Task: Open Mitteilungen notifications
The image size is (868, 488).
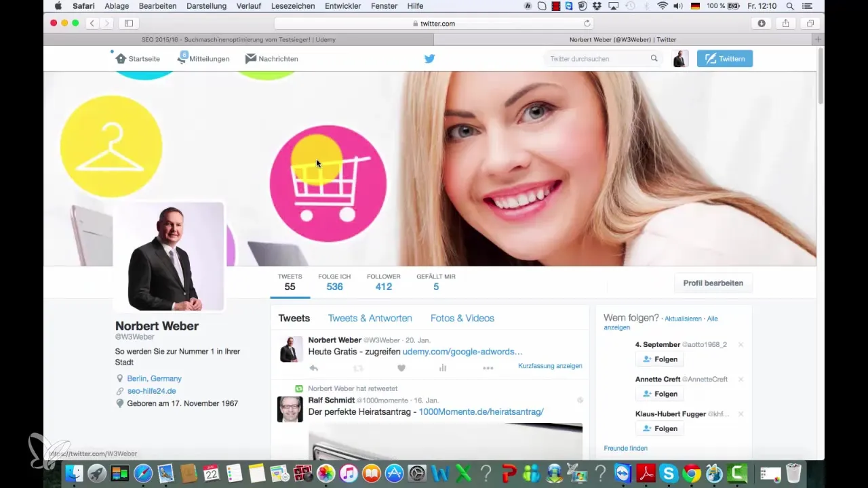Action: 203,59
